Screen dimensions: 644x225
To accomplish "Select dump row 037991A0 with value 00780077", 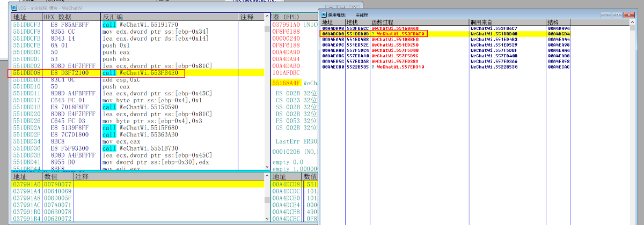I will pos(137,184).
